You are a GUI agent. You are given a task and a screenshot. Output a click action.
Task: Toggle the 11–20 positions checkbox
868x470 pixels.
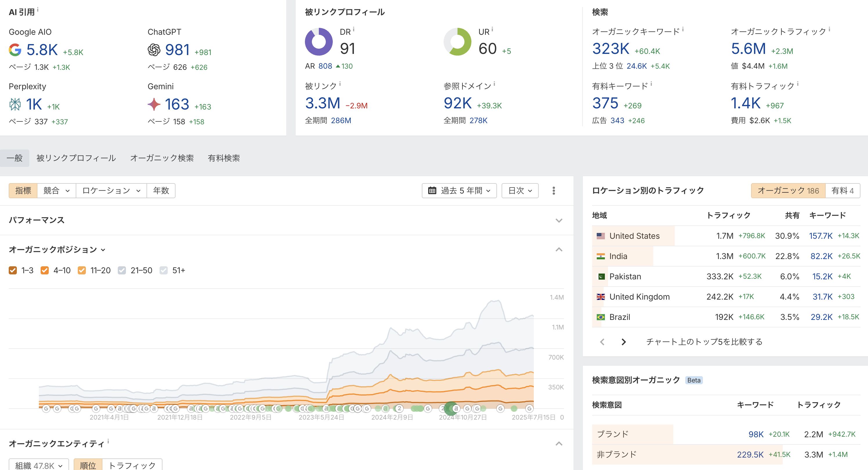(x=82, y=270)
